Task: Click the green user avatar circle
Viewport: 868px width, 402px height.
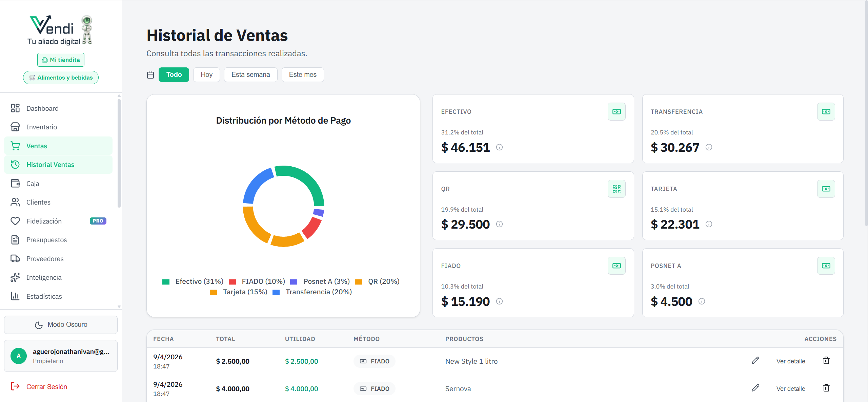Action: 19,356
